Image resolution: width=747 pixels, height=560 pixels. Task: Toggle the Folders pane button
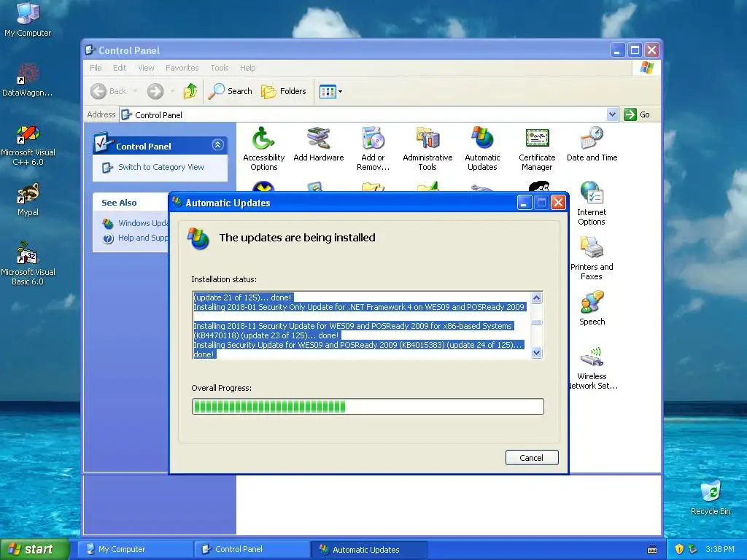click(284, 91)
